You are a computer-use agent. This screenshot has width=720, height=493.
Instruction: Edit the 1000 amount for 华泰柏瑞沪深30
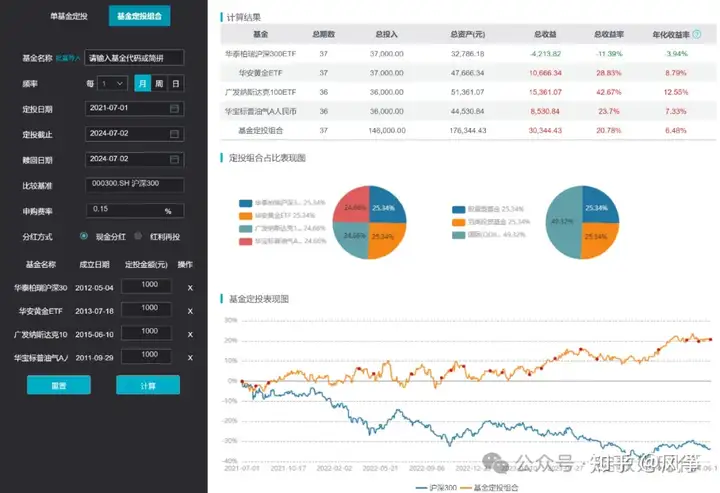[x=146, y=286]
